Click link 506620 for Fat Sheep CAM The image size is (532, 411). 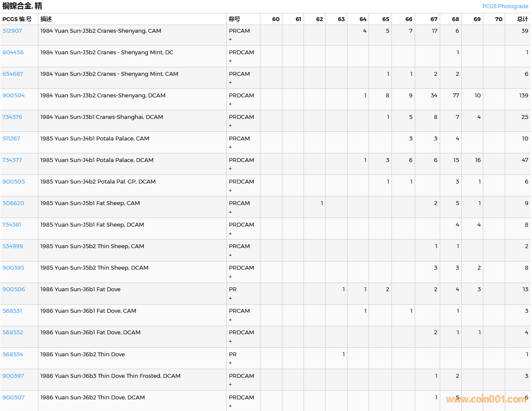[x=13, y=203]
